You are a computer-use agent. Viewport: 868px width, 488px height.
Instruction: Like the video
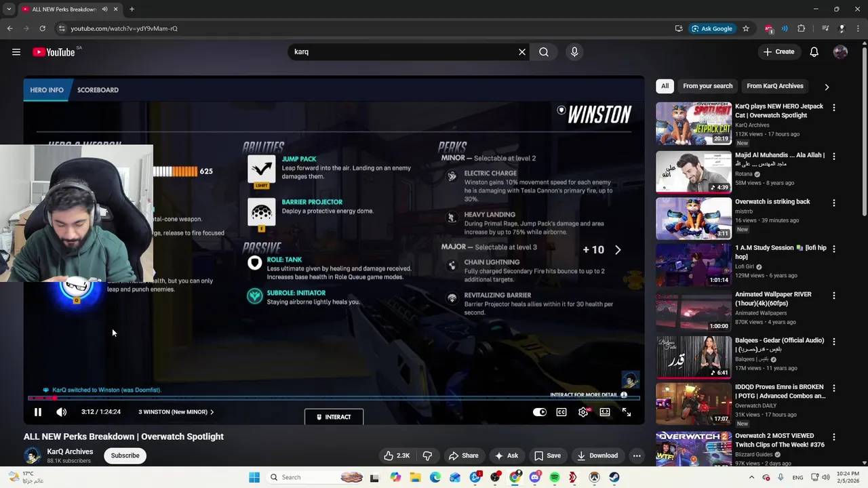click(x=397, y=455)
